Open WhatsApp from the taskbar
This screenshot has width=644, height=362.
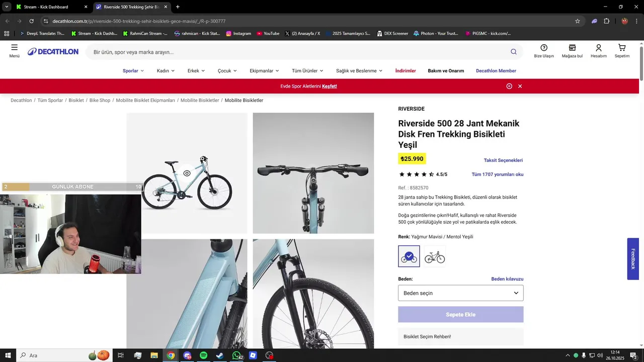(236, 355)
